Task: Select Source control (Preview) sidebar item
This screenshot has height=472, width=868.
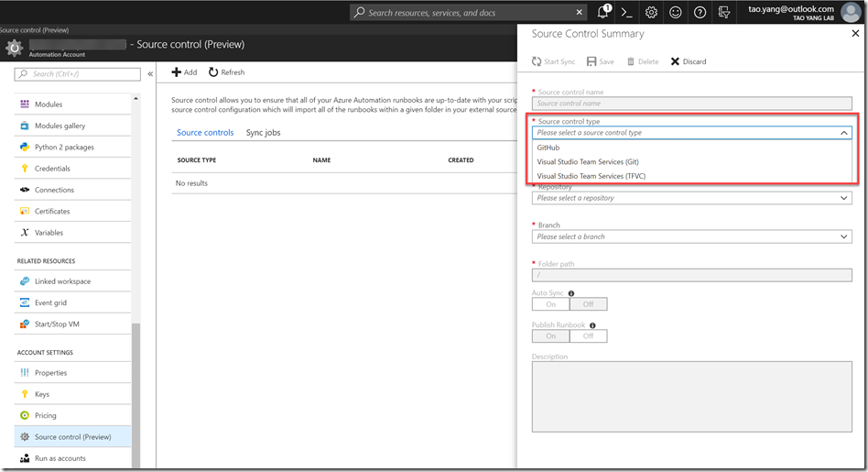Action: pyautogui.click(x=72, y=436)
